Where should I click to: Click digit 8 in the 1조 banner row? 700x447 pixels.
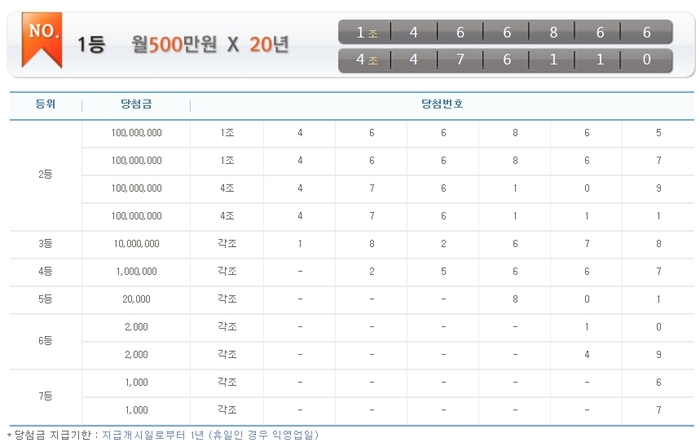(553, 33)
